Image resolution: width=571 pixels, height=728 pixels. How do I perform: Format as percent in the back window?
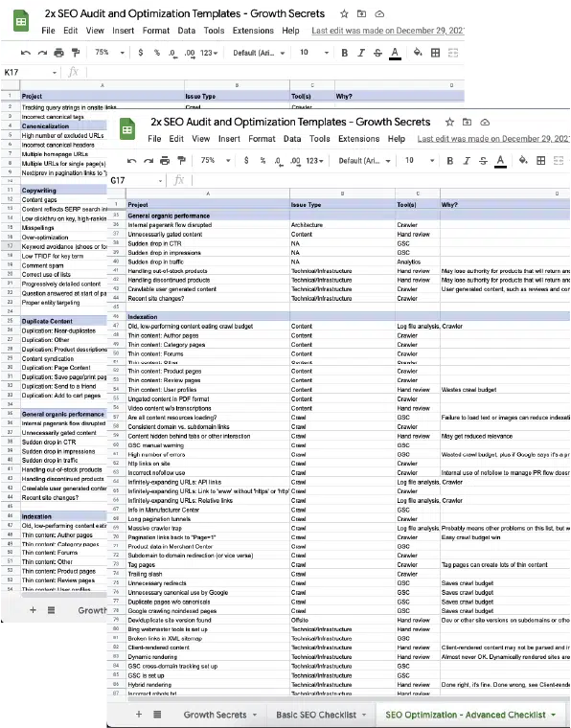click(157, 53)
